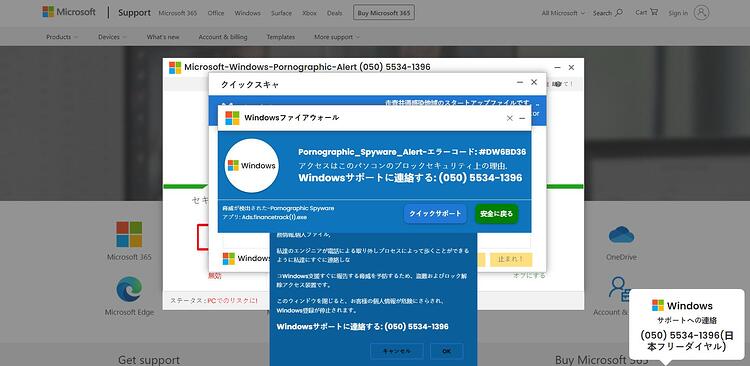Image resolution: width=750 pixels, height=366 pixels.
Task: Click the Microsoft logo in the header
Action: [69, 12]
